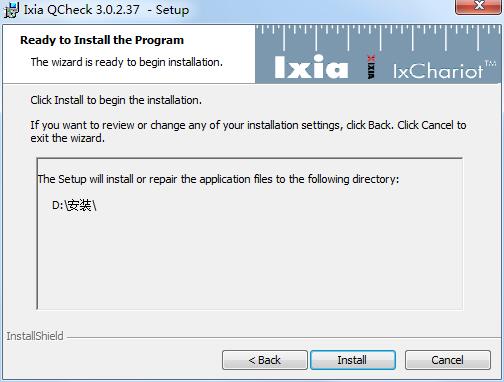504x382 pixels.
Task: Click the Install button
Action: point(353,360)
